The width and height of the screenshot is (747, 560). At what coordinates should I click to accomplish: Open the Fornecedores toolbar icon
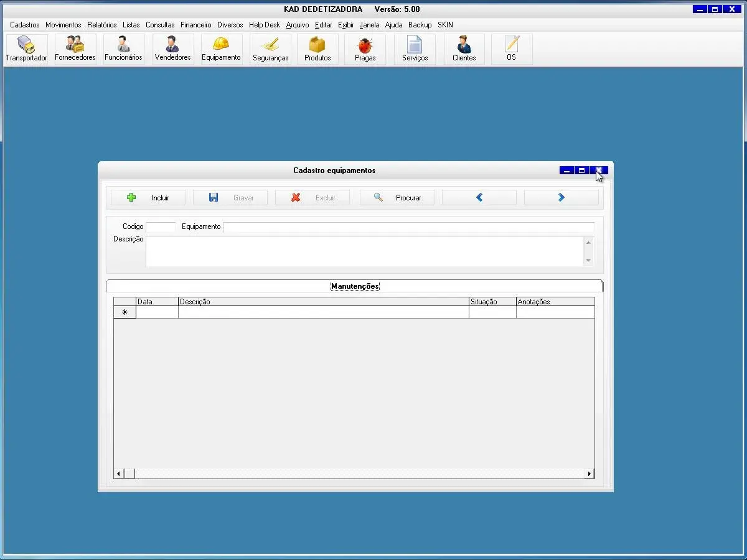click(x=75, y=49)
